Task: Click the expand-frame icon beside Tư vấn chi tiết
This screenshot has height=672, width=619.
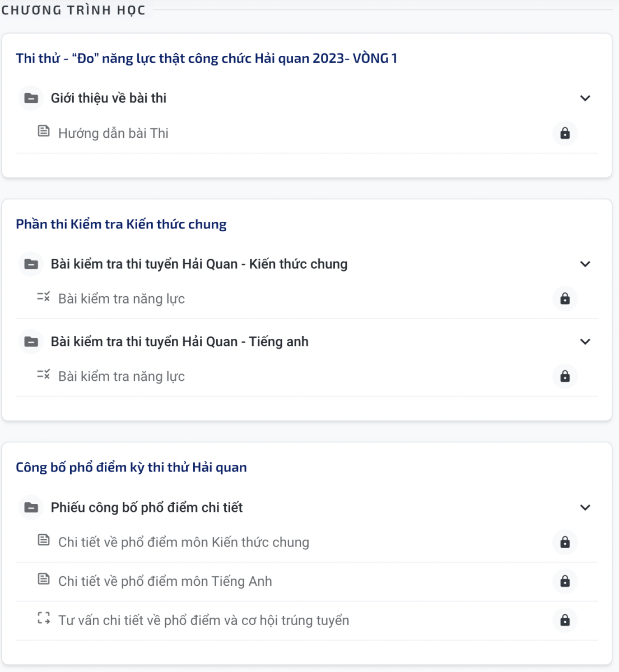Action: 44,618
